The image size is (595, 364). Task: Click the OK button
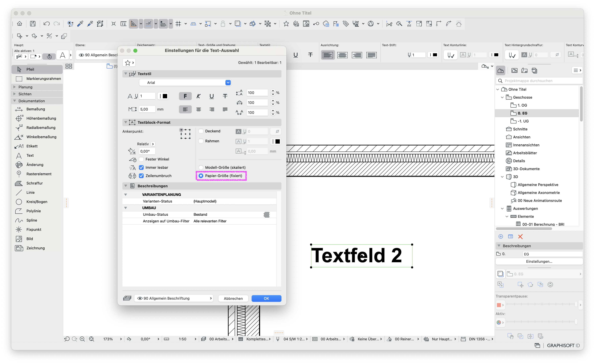[266, 298]
